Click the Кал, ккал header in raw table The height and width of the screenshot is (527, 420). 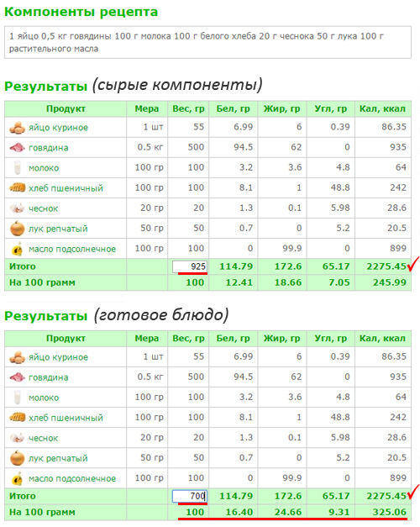[382, 109]
